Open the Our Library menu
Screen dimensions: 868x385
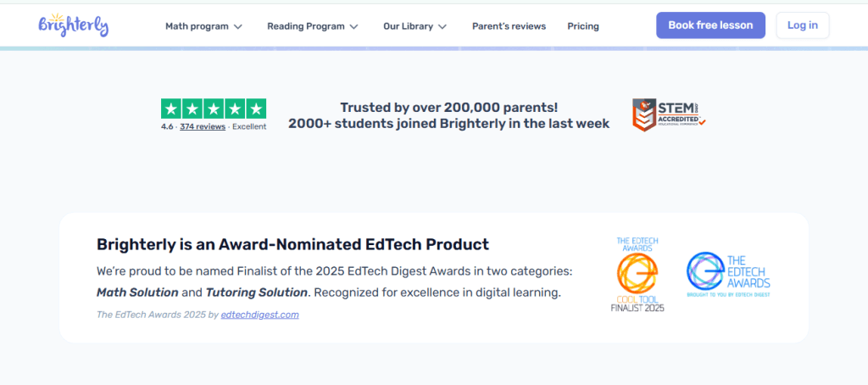coord(408,26)
